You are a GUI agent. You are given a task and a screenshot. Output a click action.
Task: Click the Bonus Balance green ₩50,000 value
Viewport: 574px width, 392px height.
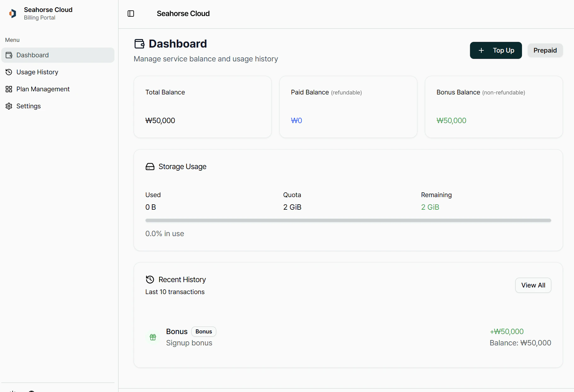tap(451, 121)
